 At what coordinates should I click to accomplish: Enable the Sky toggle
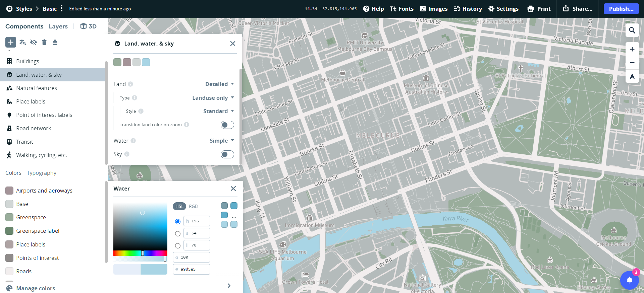point(227,154)
